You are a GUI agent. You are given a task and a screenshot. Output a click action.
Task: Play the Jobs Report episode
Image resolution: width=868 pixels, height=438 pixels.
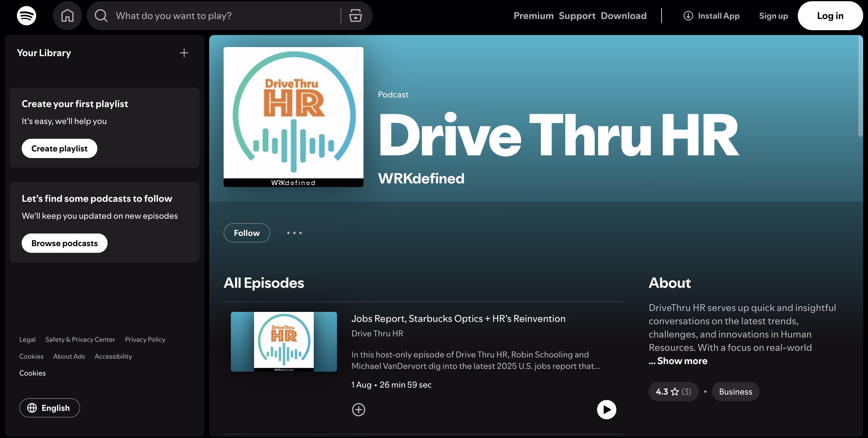(606, 410)
